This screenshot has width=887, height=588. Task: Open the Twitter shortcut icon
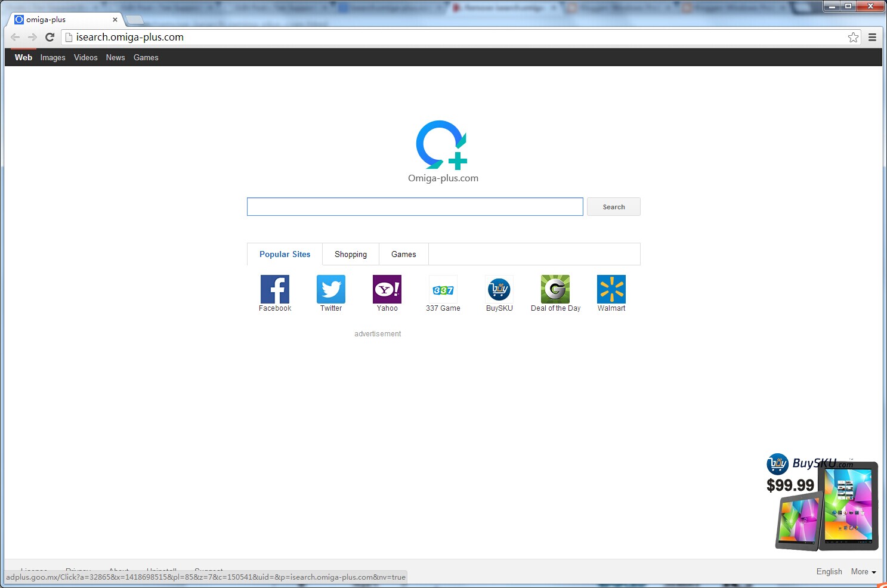(331, 289)
